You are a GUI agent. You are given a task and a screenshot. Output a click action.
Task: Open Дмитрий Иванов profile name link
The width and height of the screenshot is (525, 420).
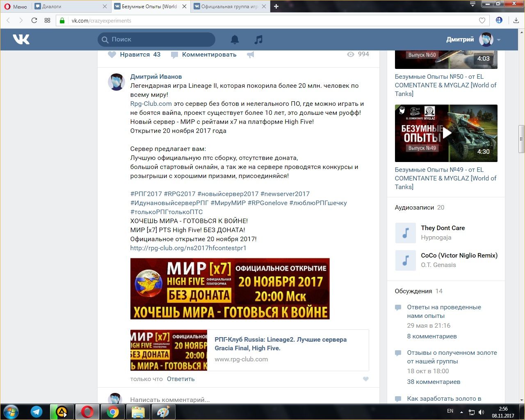tap(156, 77)
